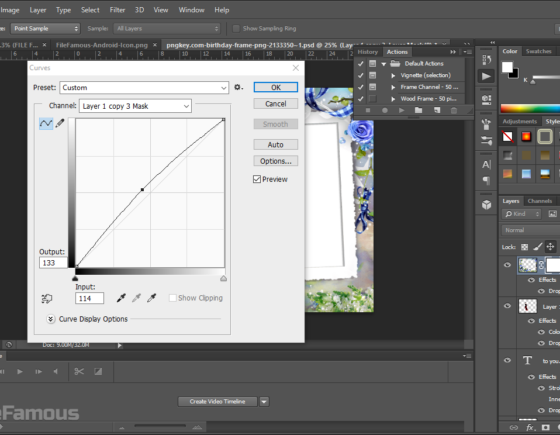
Task: Link layers icon at Layers bottom
Action: [x=514, y=427]
